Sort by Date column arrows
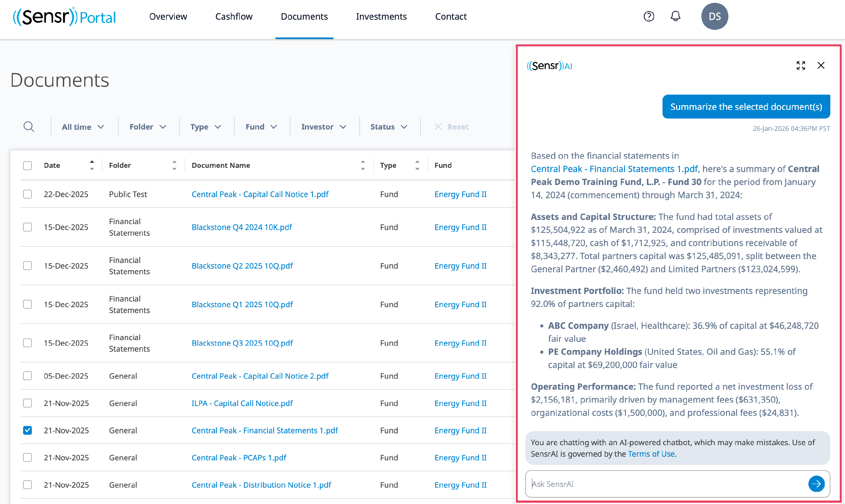This screenshot has height=504, width=845. [92, 165]
